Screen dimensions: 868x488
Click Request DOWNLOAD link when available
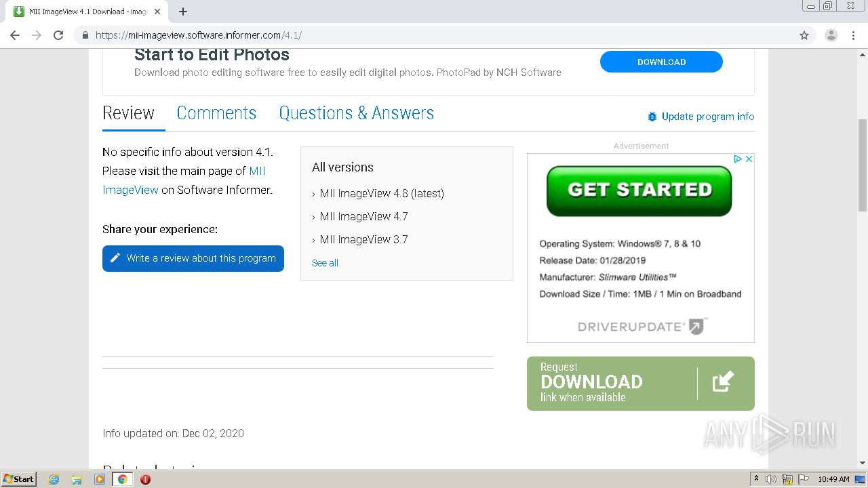[641, 384]
